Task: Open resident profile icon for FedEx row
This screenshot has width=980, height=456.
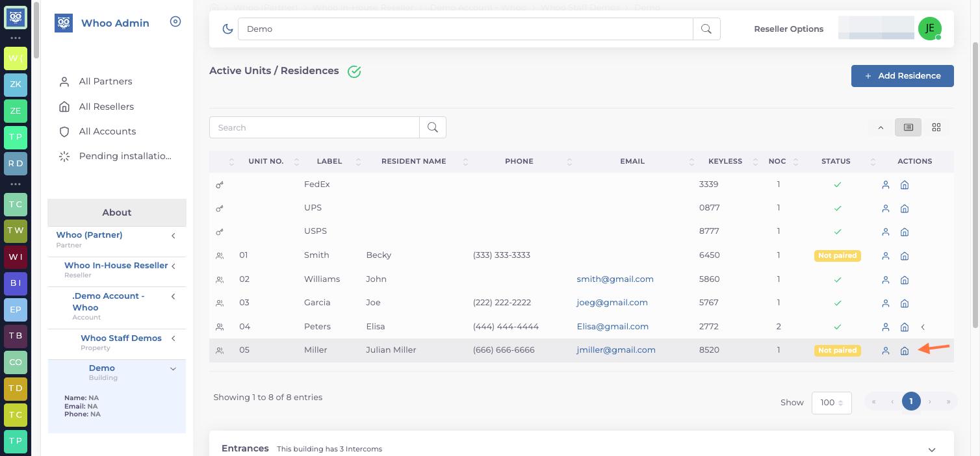Action: (885, 185)
